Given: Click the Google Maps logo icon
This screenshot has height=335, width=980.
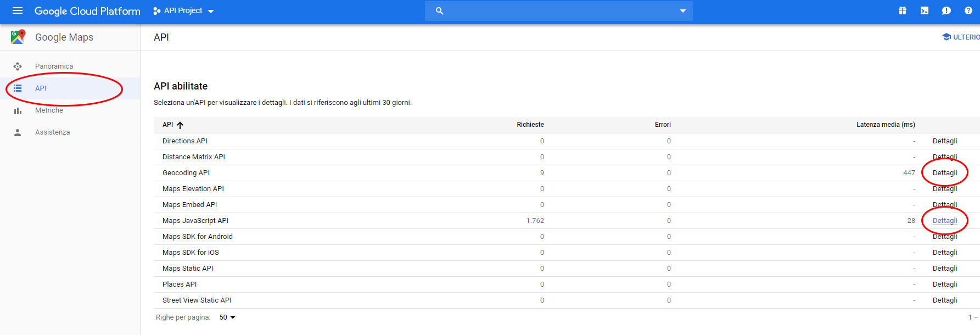Looking at the screenshot, I should click(18, 37).
